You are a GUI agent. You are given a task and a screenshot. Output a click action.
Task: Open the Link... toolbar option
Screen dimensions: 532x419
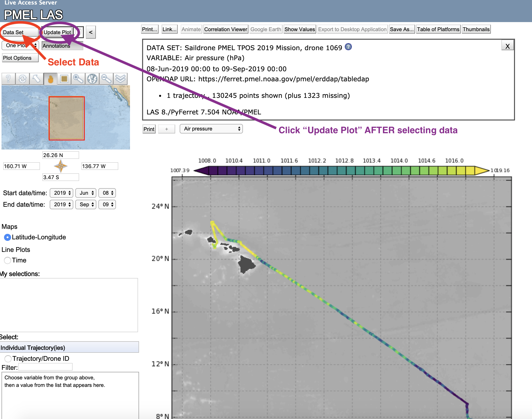point(169,29)
